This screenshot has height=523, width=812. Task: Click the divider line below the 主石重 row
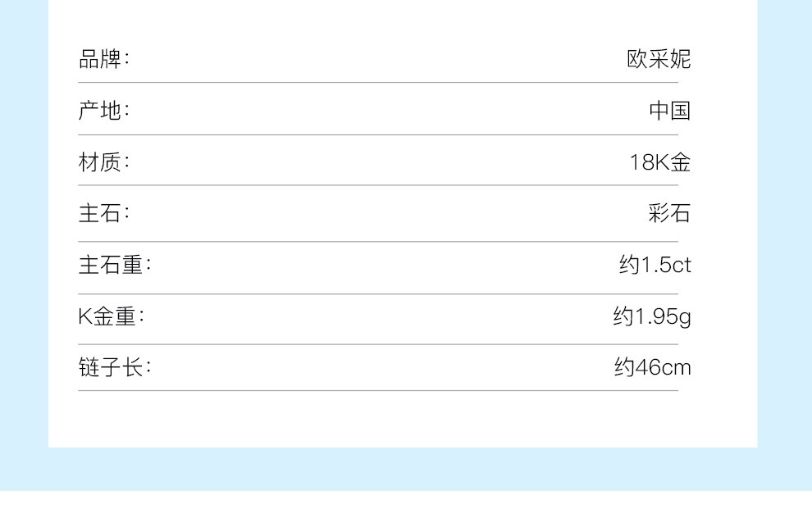[x=378, y=293]
